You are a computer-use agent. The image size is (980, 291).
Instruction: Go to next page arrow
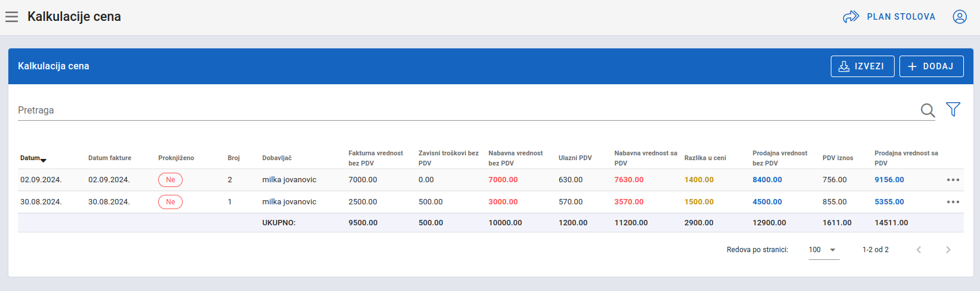click(x=948, y=250)
